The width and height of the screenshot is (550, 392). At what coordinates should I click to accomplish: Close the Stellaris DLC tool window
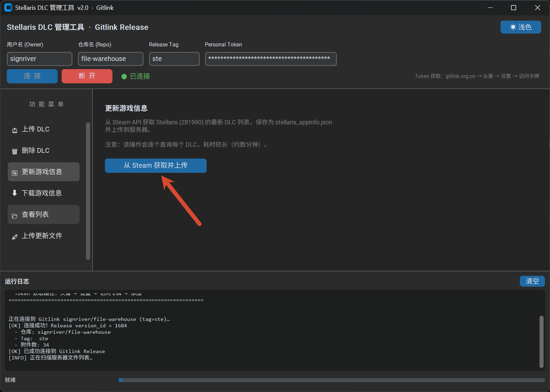537,7
